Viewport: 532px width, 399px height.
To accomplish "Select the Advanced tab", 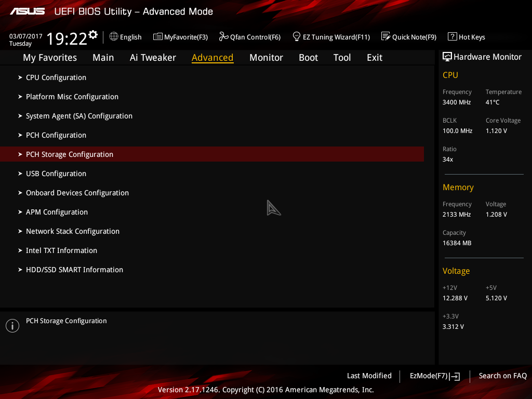I will [212, 58].
